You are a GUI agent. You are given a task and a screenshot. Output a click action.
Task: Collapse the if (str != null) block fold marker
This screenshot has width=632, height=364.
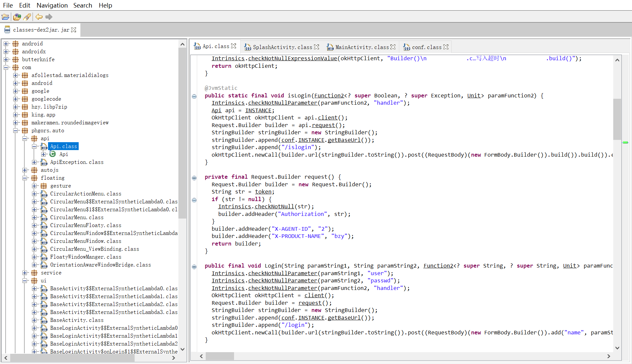(194, 200)
